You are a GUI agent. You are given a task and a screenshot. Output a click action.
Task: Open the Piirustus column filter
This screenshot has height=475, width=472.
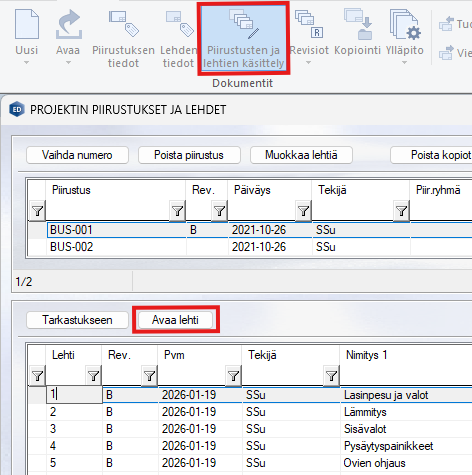tap(177, 211)
